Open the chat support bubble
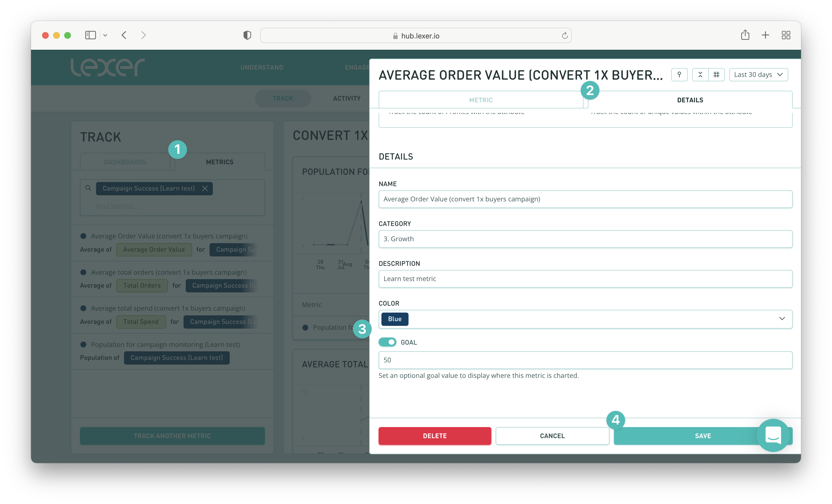Screen dimensions: 832x504 [773, 435]
